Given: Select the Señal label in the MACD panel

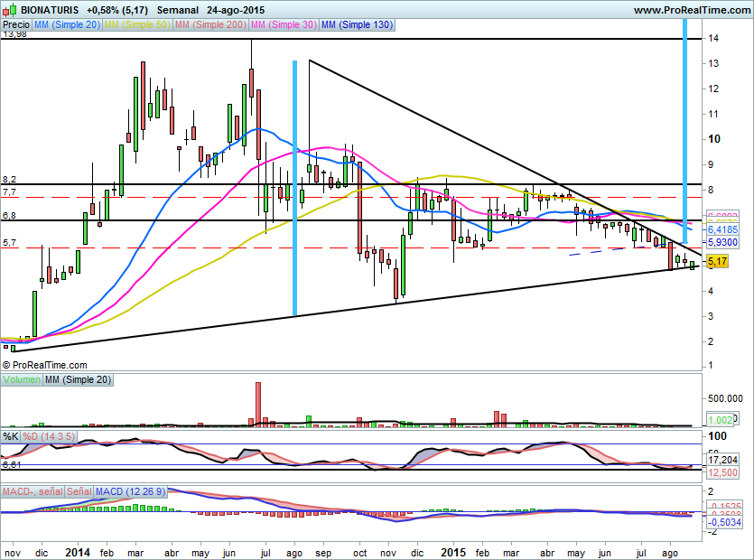Looking at the screenshot, I should click(79, 491).
